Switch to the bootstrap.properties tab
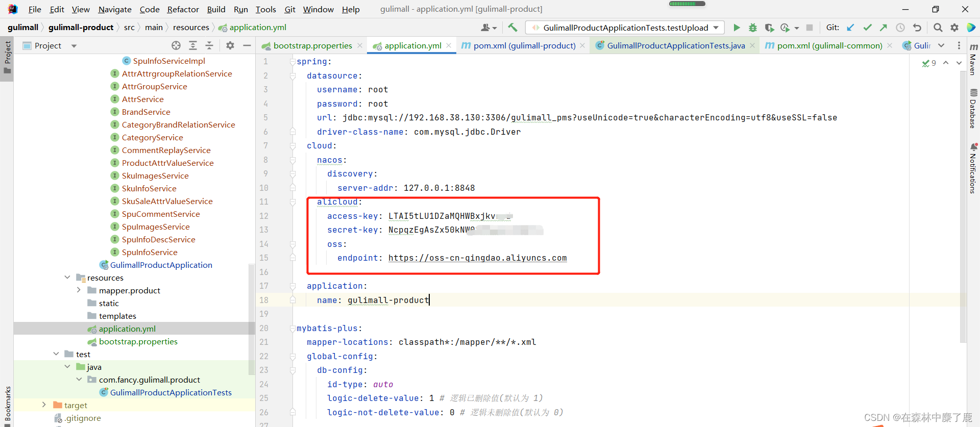This screenshot has width=980, height=427. tap(312, 45)
